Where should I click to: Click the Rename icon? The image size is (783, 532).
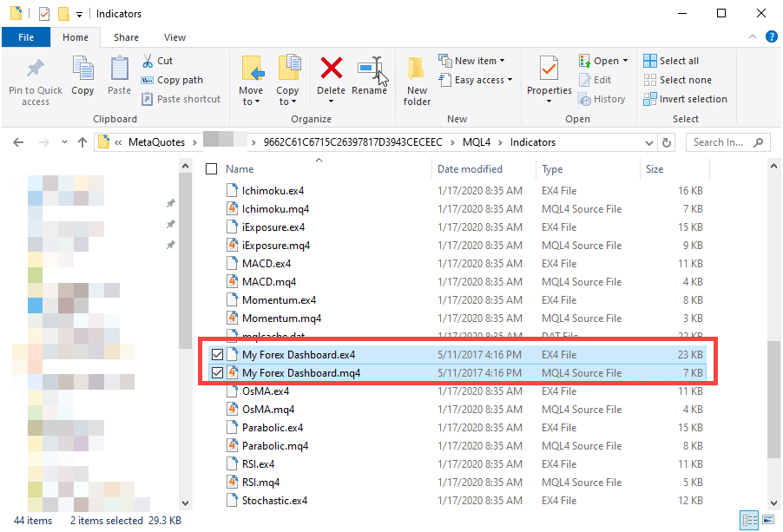coord(370,69)
